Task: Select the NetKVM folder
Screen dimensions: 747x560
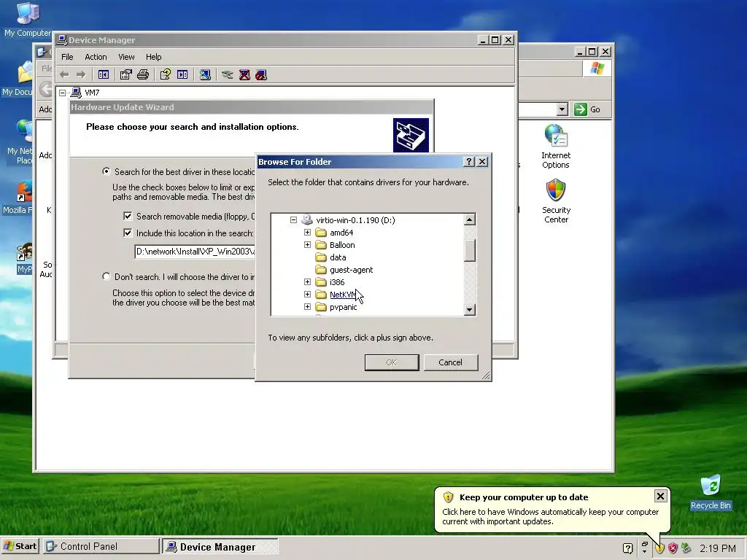Action: (343, 295)
